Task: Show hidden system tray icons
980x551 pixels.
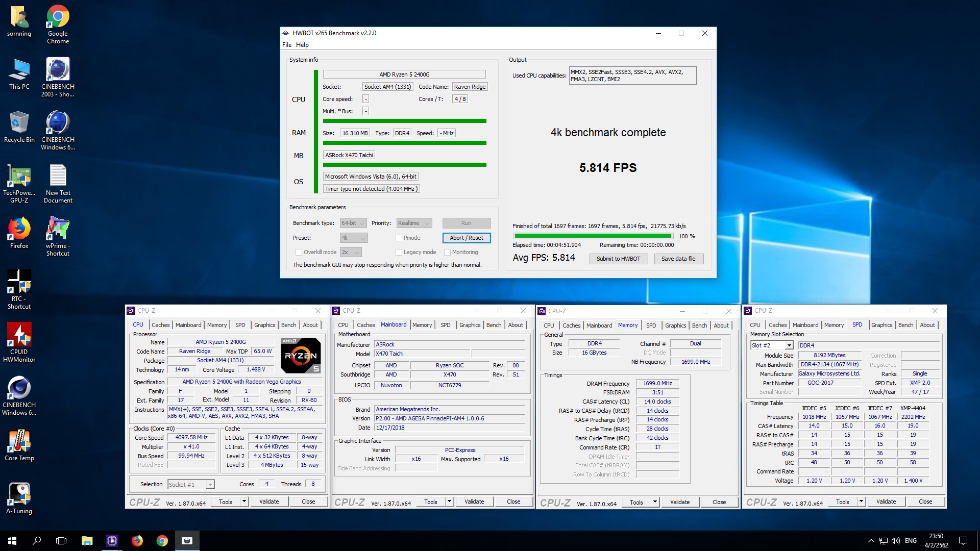Action: 871,541
